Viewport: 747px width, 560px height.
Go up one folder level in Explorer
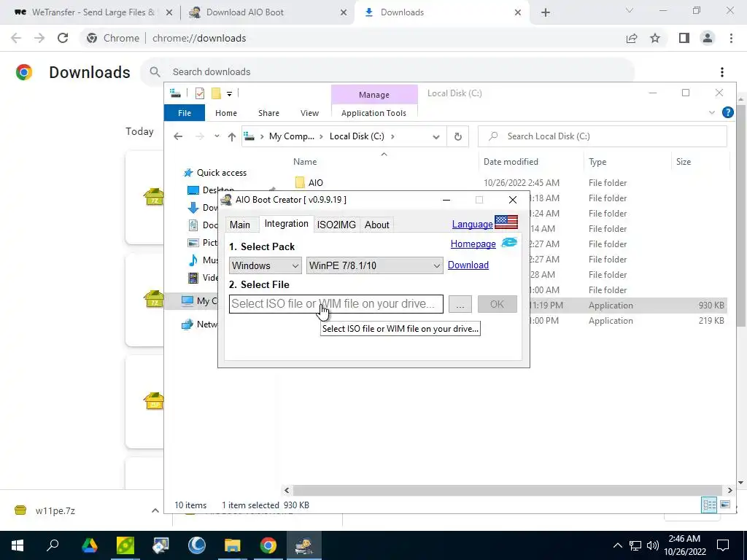pos(232,137)
